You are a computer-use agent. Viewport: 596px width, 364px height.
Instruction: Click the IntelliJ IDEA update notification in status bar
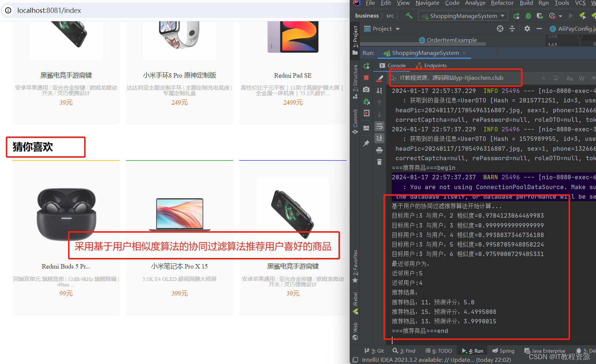[436, 360]
